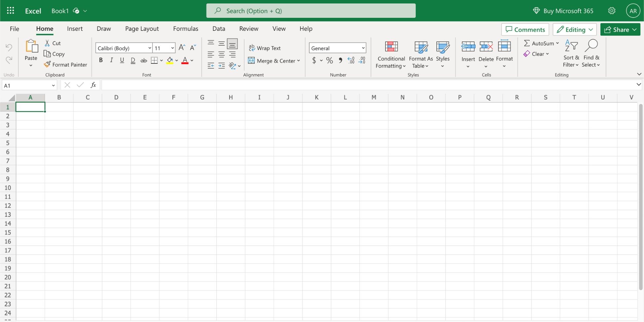Click the Cut scissors button
Screen dimensions: 644x322
tap(53, 43)
